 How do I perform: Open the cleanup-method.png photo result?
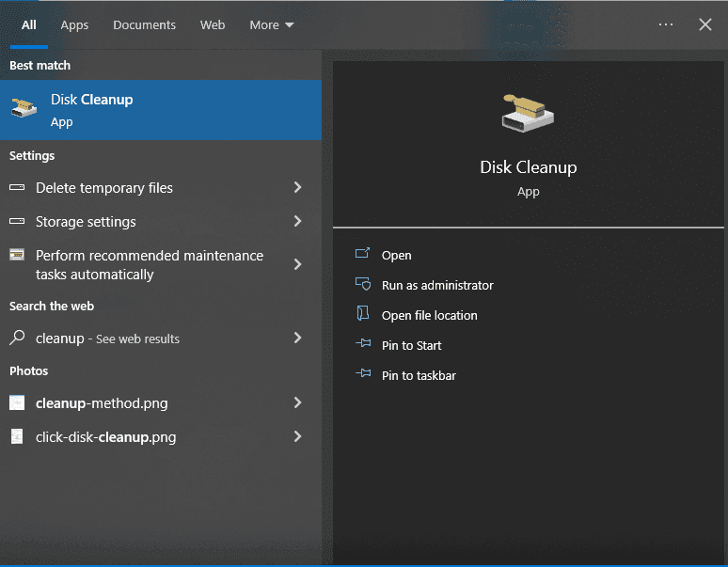(x=161, y=402)
